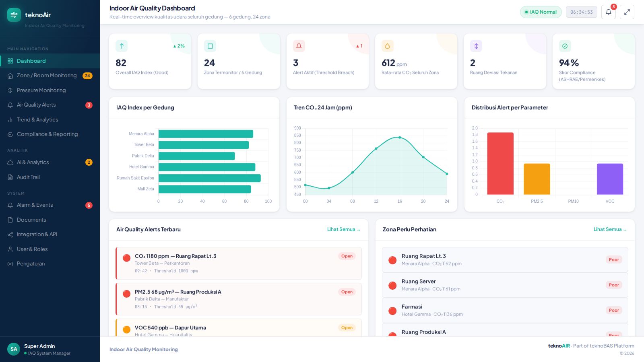This screenshot has width=644, height=362.
Task: Click "Threshold 1000 ppm" text
Action: pyautogui.click(x=176, y=271)
